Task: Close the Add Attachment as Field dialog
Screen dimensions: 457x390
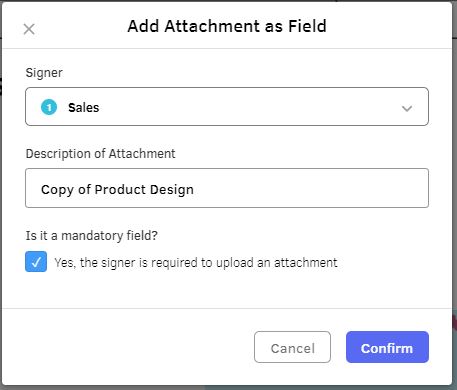Action: [x=29, y=29]
